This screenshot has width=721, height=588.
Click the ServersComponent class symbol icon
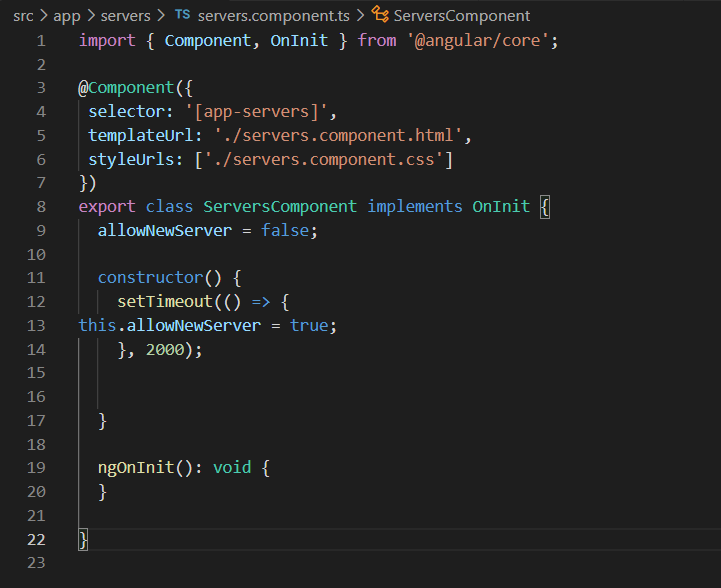pyautogui.click(x=379, y=16)
